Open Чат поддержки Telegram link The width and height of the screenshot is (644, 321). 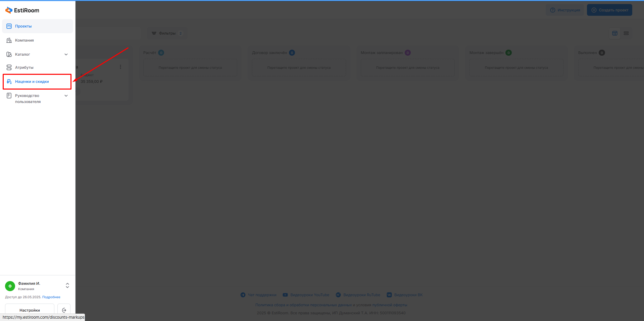click(258, 295)
